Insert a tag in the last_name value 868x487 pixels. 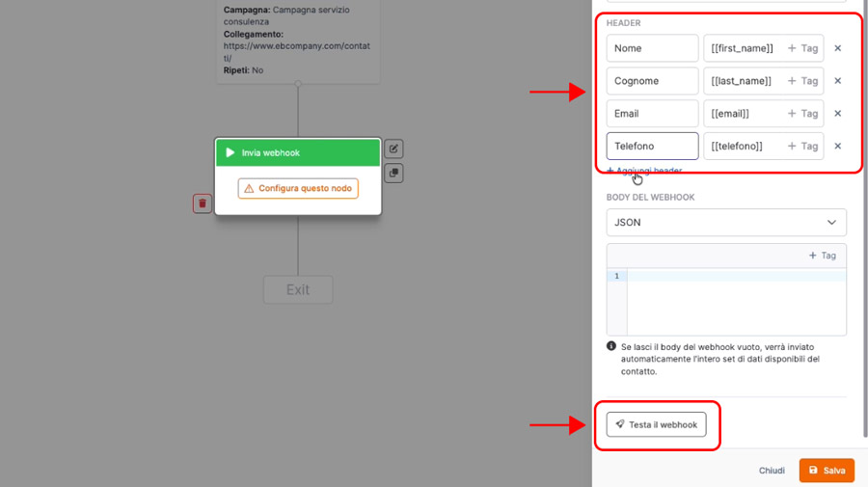click(x=802, y=81)
